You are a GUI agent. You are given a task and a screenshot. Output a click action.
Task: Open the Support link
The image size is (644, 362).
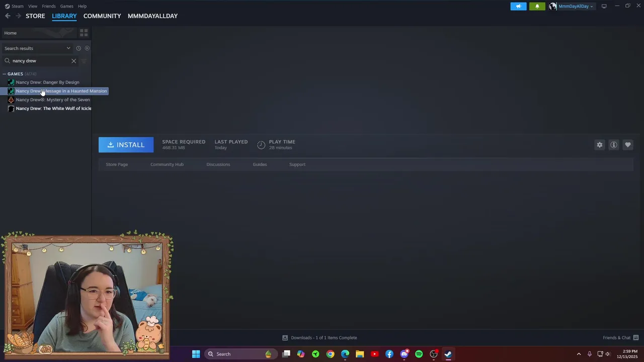297,164
